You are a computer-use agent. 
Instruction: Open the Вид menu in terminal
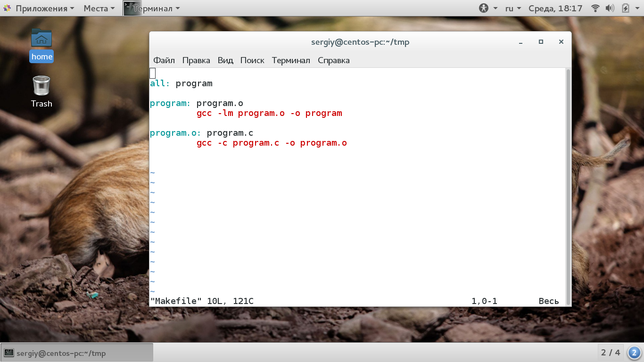(225, 60)
